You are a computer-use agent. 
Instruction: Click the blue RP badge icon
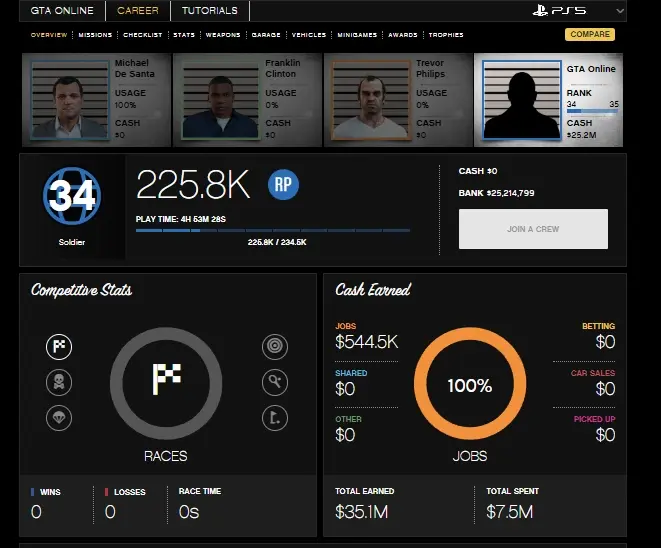pyautogui.click(x=283, y=185)
